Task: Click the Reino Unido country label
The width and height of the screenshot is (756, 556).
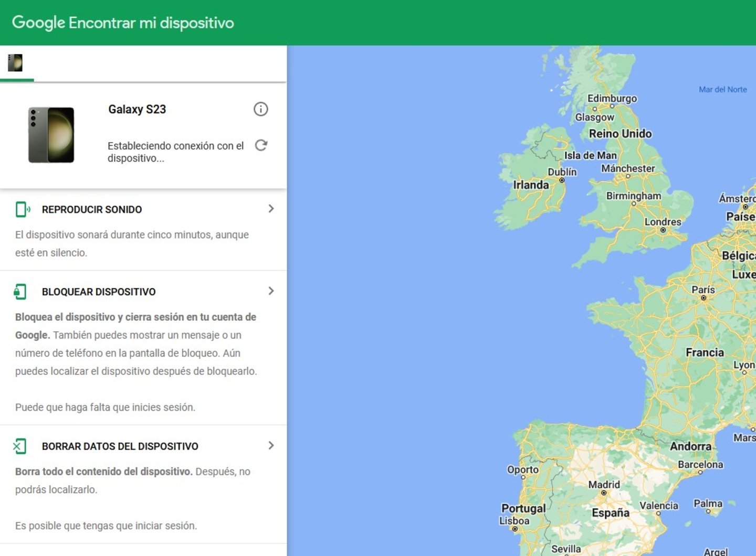Action: click(620, 134)
